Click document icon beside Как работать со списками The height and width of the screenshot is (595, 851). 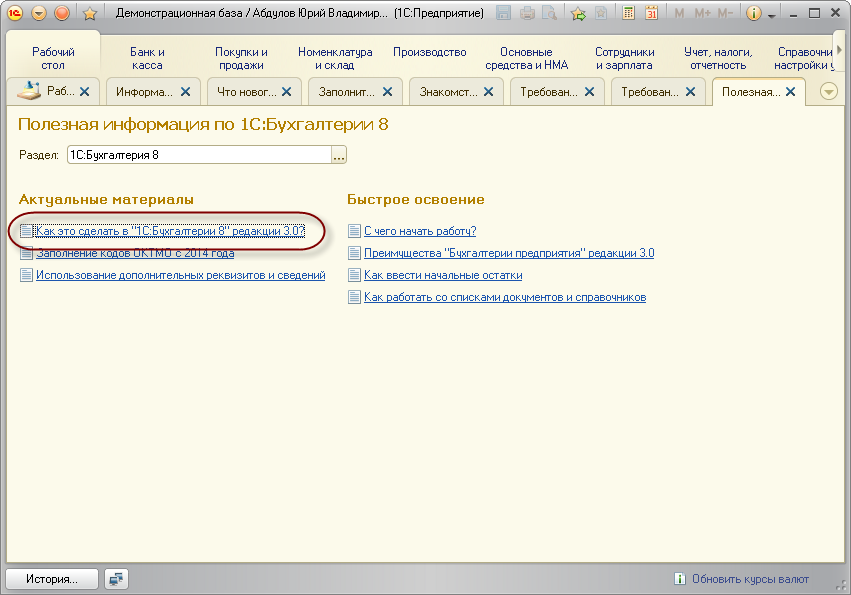click(354, 298)
